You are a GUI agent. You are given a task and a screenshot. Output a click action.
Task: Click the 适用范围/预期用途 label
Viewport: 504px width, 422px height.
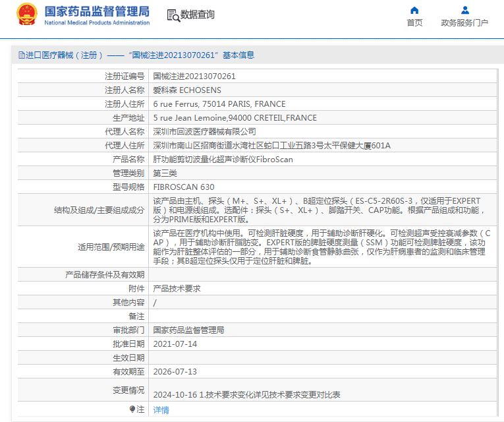tap(111, 247)
